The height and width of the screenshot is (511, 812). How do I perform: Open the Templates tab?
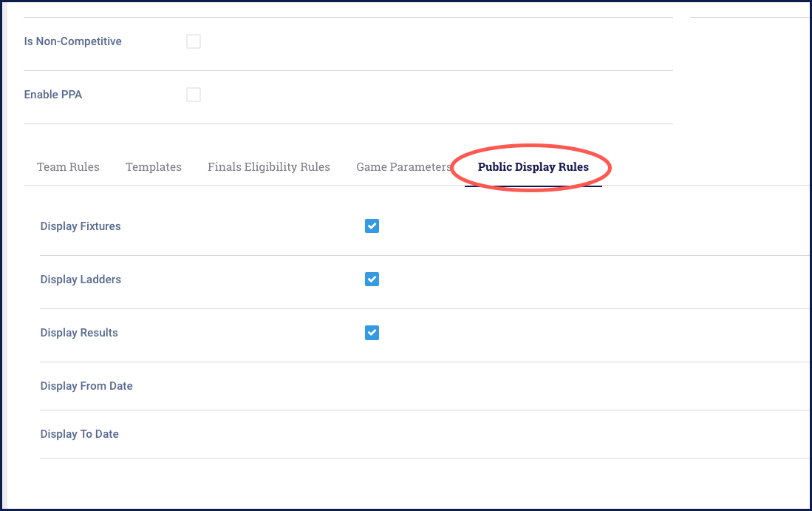154,167
